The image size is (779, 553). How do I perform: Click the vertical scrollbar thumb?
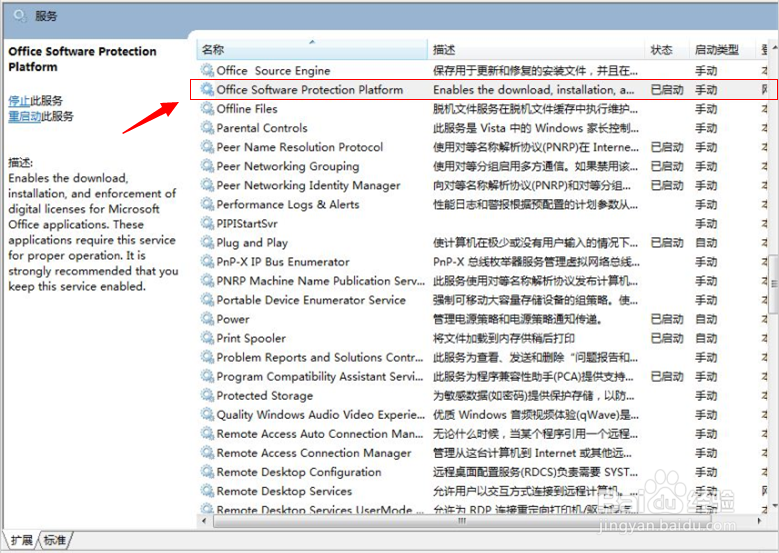[774, 284]
